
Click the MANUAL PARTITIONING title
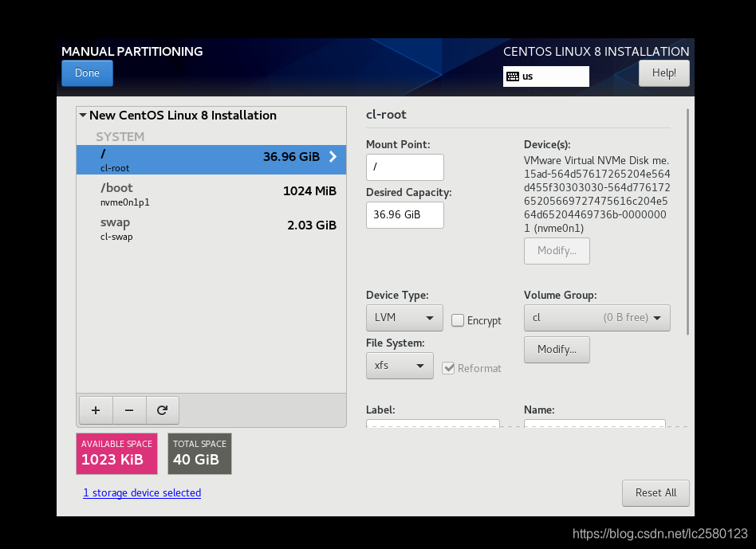(132, 52)
